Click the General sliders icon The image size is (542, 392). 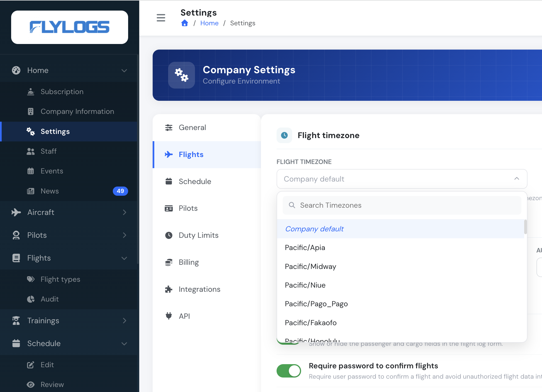click(x=169, y=128)
